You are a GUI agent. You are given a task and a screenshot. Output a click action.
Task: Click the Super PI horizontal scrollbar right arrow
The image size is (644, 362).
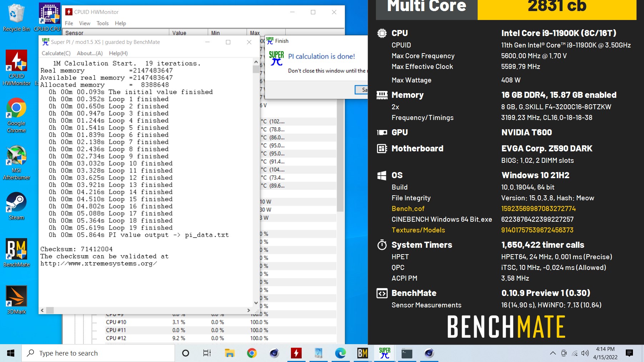click(248, 310)
